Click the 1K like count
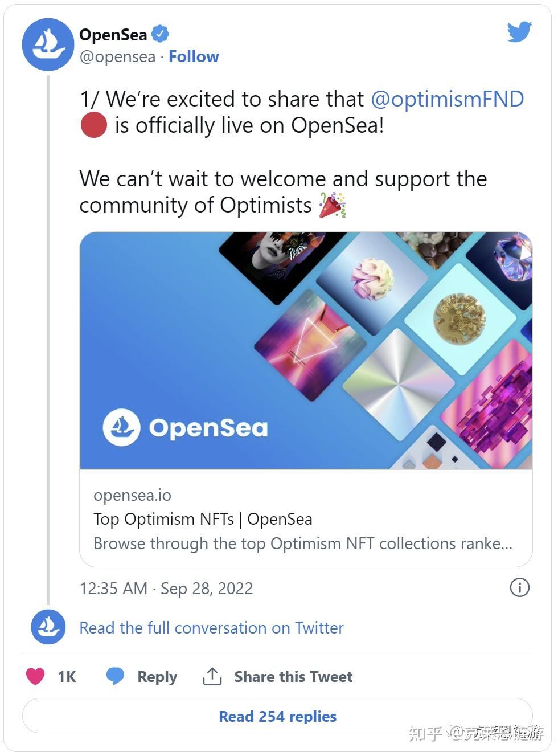Screen dimensions: 558x756 [67, 676]
